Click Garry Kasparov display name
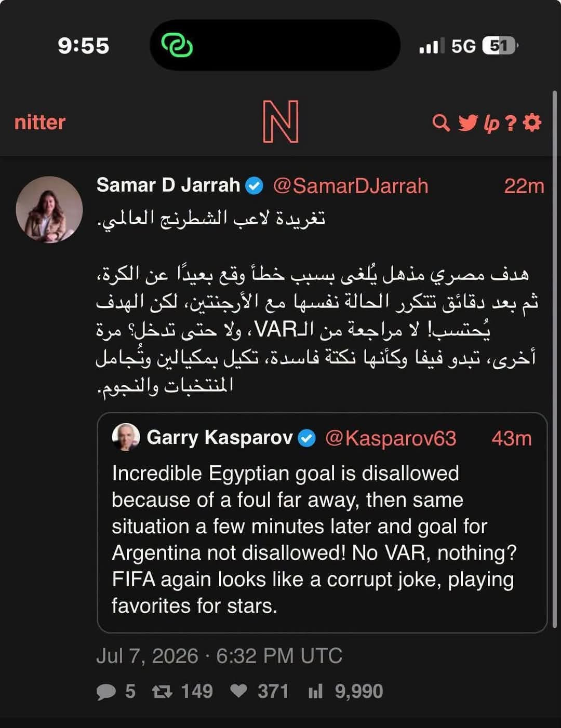Image resolution: width=561 pixels, height=728 pixels. pos(220,438)
